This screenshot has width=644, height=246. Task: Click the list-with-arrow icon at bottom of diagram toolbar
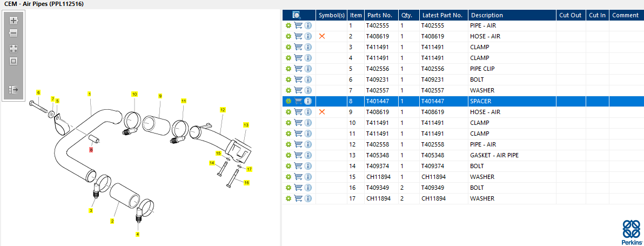tap(14, 90)
